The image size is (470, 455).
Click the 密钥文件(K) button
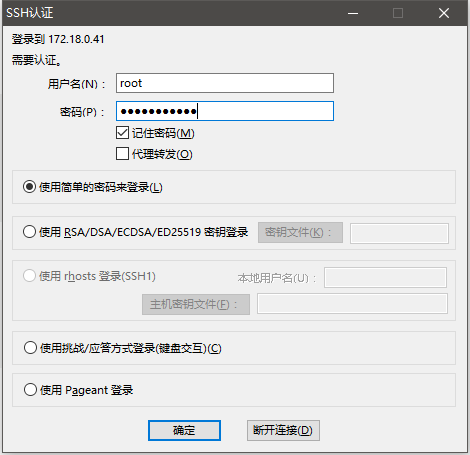pyautogui.click(x=300, y=232)
